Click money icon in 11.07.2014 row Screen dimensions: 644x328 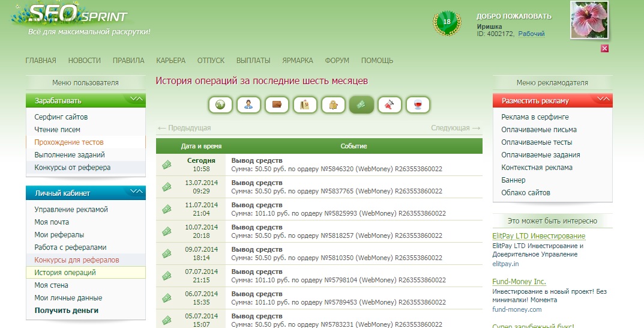click(x=166, y=209)
